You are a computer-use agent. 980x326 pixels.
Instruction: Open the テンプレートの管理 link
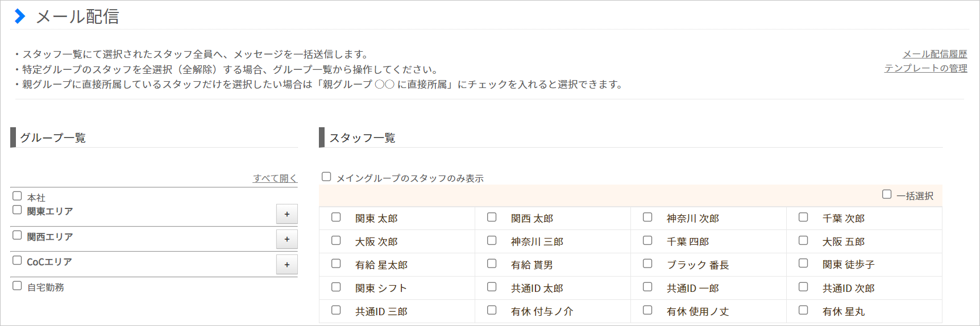pos(925,68)
